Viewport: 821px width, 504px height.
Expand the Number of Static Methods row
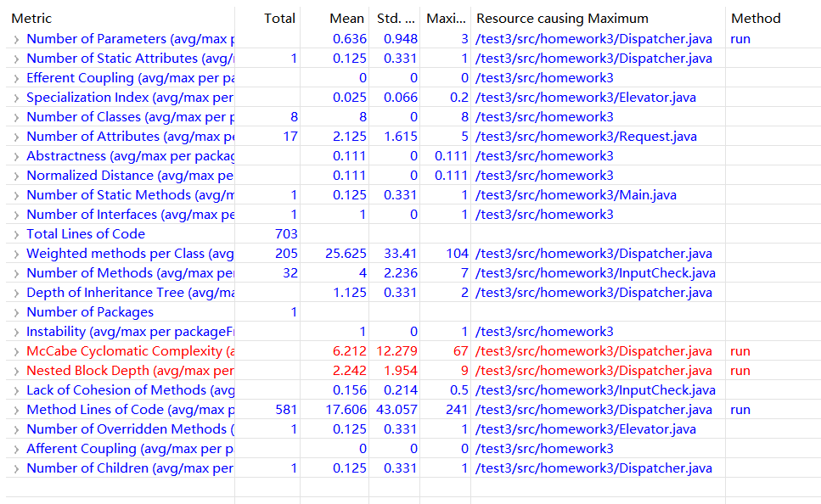point(16,196)
